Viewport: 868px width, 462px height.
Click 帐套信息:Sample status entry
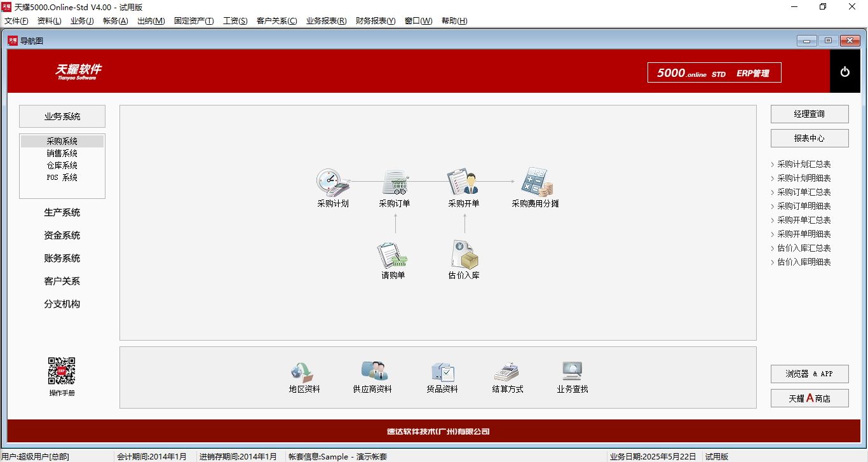tap(337, 456)
